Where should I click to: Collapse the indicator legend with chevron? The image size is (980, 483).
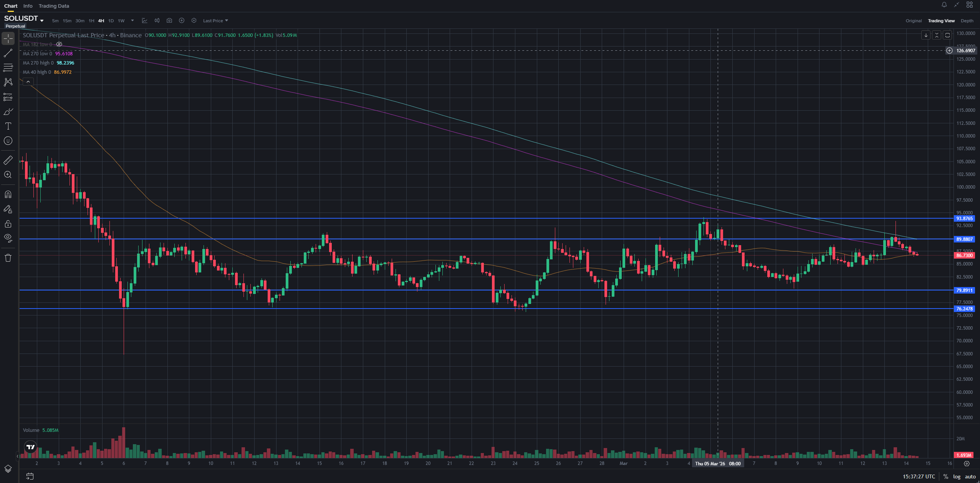[x=28, y=82]
